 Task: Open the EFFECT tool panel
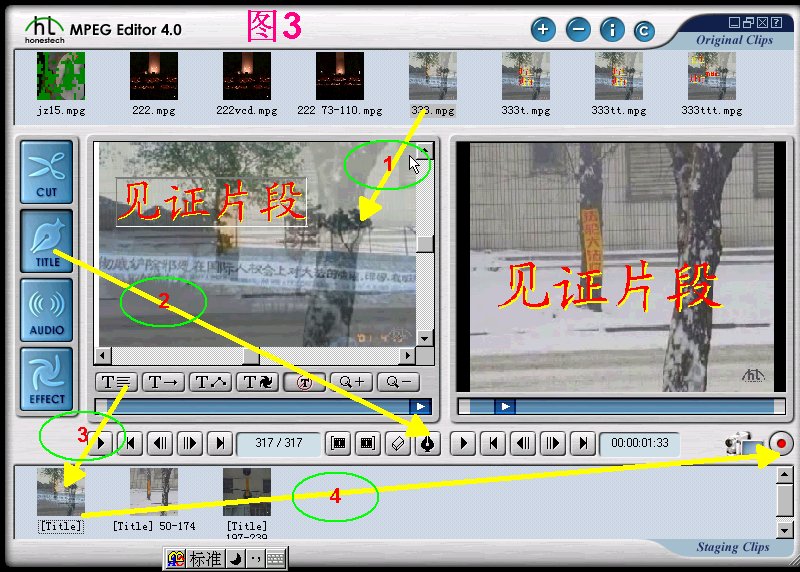(47, 378)
